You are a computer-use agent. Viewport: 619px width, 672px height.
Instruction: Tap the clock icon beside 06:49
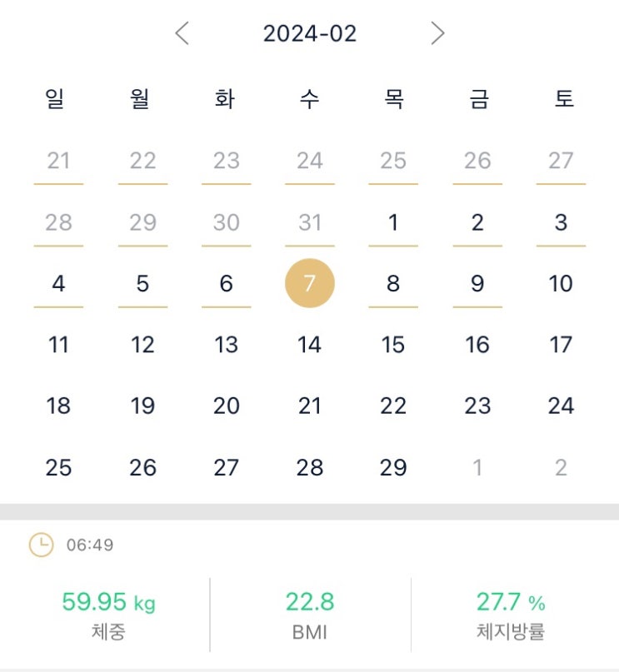coord(41,545)
